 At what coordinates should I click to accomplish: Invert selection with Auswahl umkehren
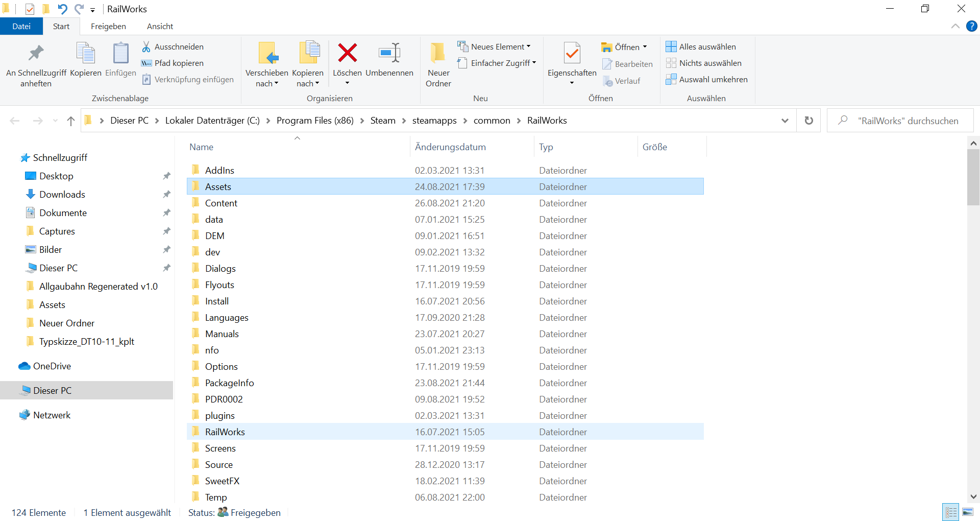707,79
